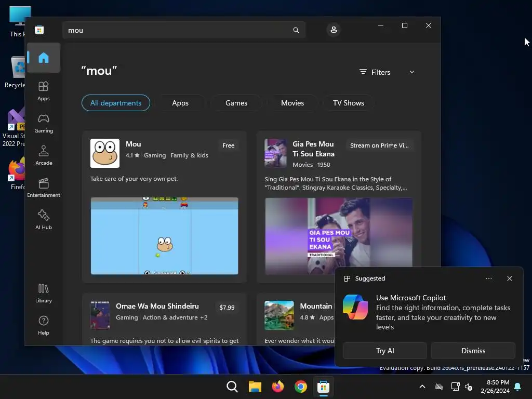Click the Mou app icon
532x399 pixels.
point(105,153)
